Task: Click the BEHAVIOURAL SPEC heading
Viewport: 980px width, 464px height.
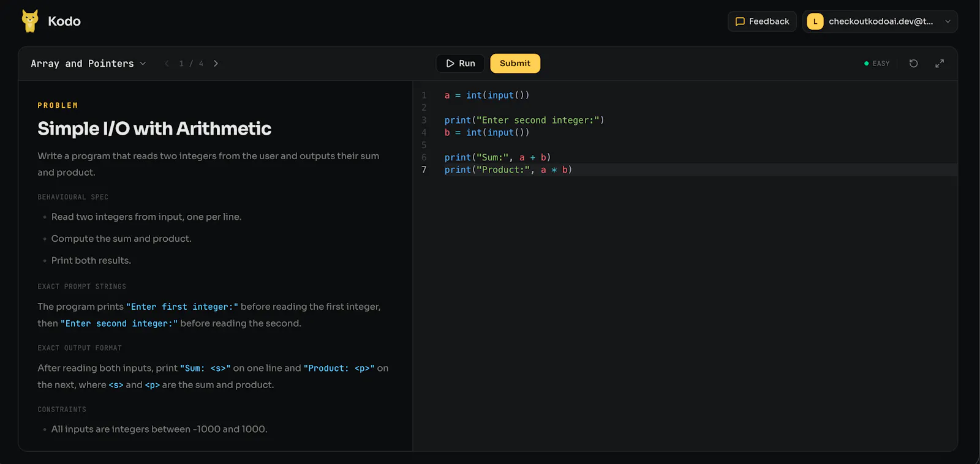Action: tap(73, 197)
